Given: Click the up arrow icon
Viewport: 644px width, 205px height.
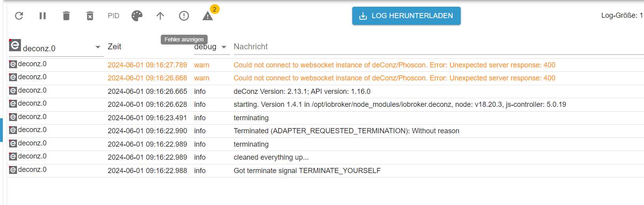Looking at the screenshot, I should (160, 16).
